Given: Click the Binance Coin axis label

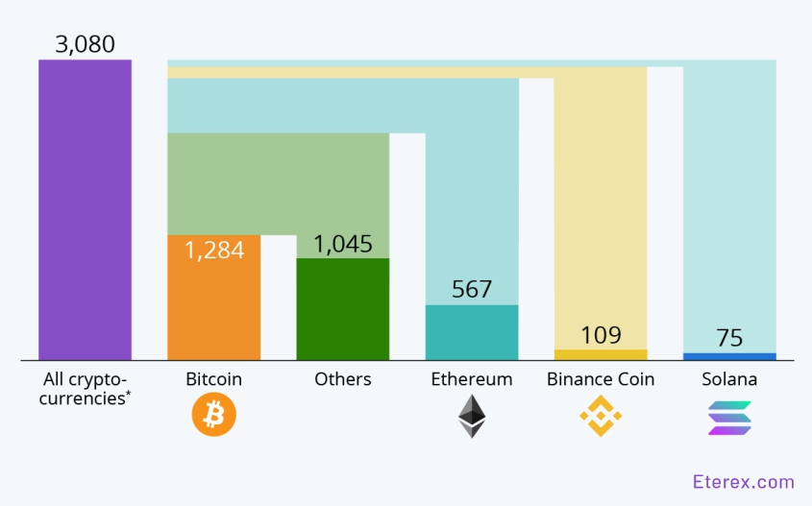Looking at the screenshot, I should click(601, 379).
